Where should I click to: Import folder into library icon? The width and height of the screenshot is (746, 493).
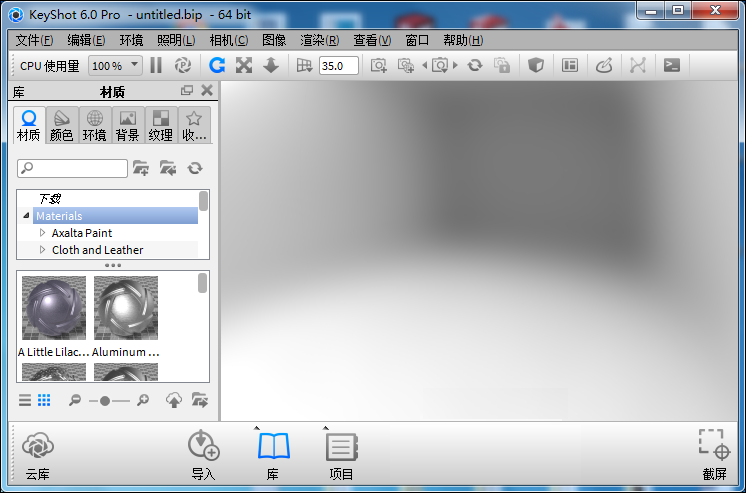click(x=167, y=168)
